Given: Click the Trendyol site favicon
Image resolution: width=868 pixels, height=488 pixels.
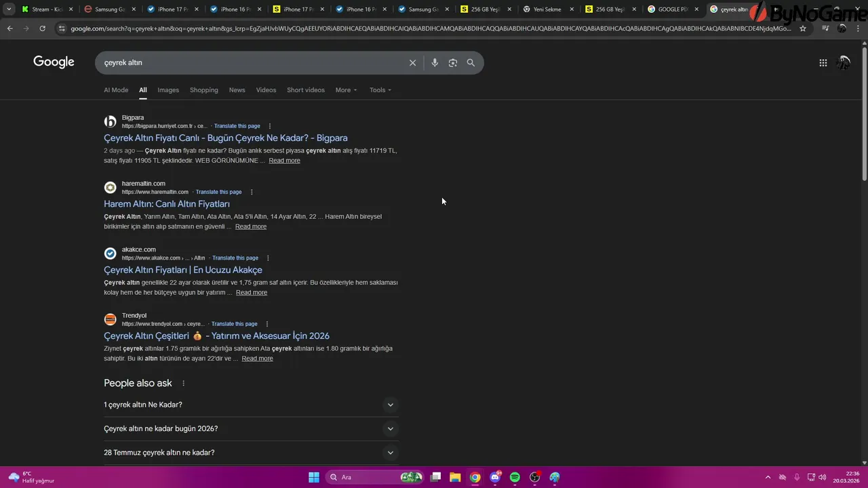Looking at the screenshot, I should [x=110, y=319].
